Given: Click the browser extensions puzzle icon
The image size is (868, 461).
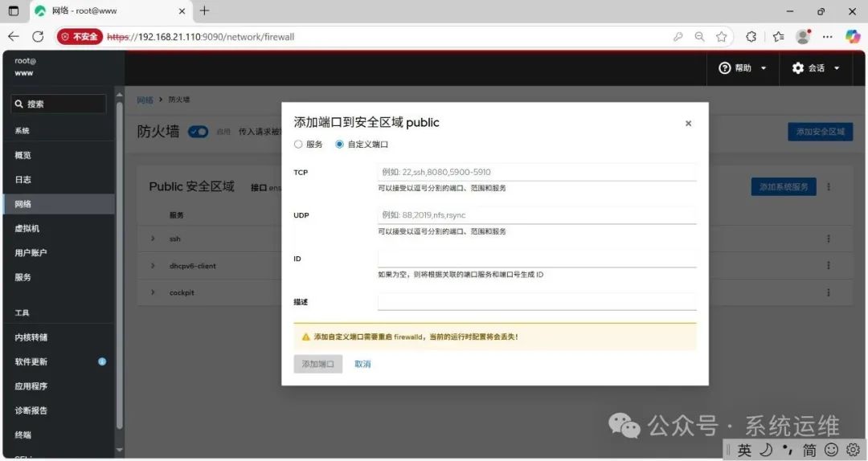Looking at the screenshot, I should (751, 37).
